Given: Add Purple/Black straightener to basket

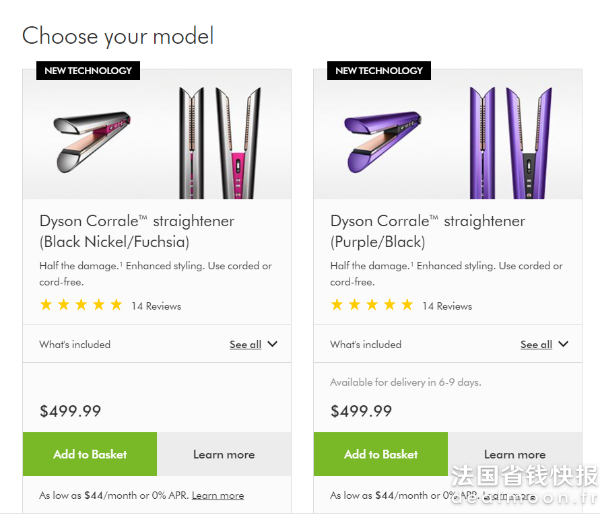Looking at the screenshot, I should tap(381, 454).
